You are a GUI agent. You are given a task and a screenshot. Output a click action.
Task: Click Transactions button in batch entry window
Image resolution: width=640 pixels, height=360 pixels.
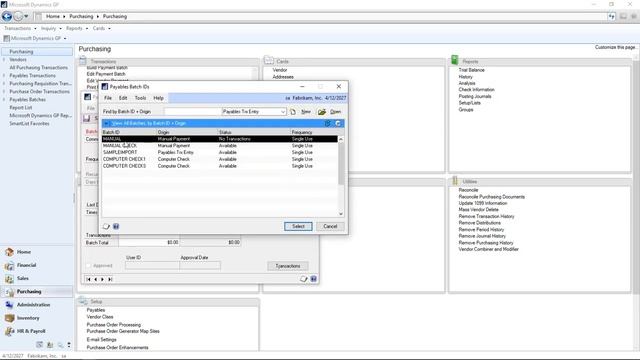(x=288, y=266)
